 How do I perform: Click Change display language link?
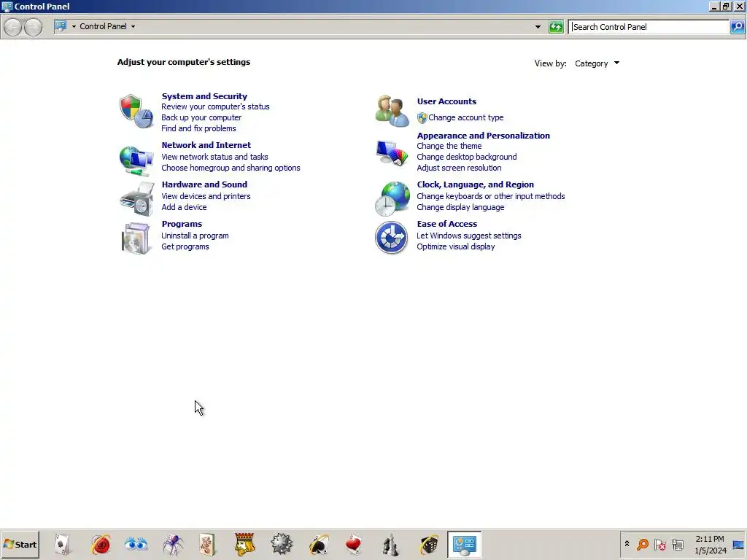[x=460, y=207]
